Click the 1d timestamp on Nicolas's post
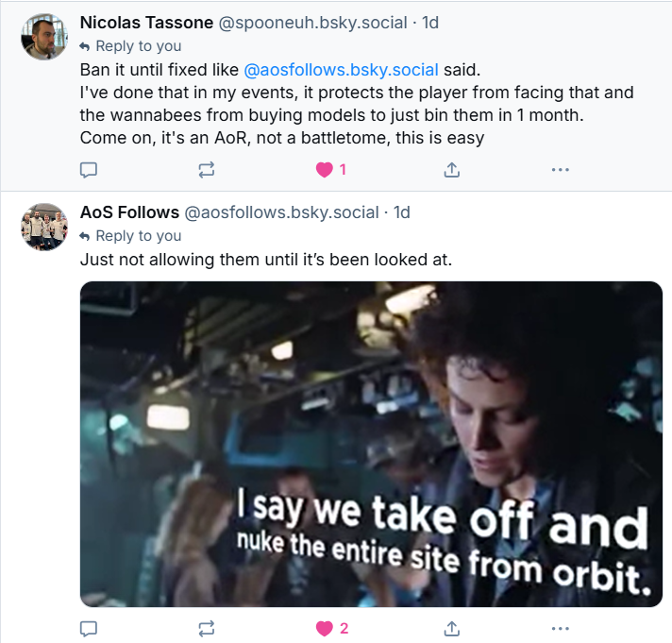Screen dimensions: 672x643 point(430,22)
